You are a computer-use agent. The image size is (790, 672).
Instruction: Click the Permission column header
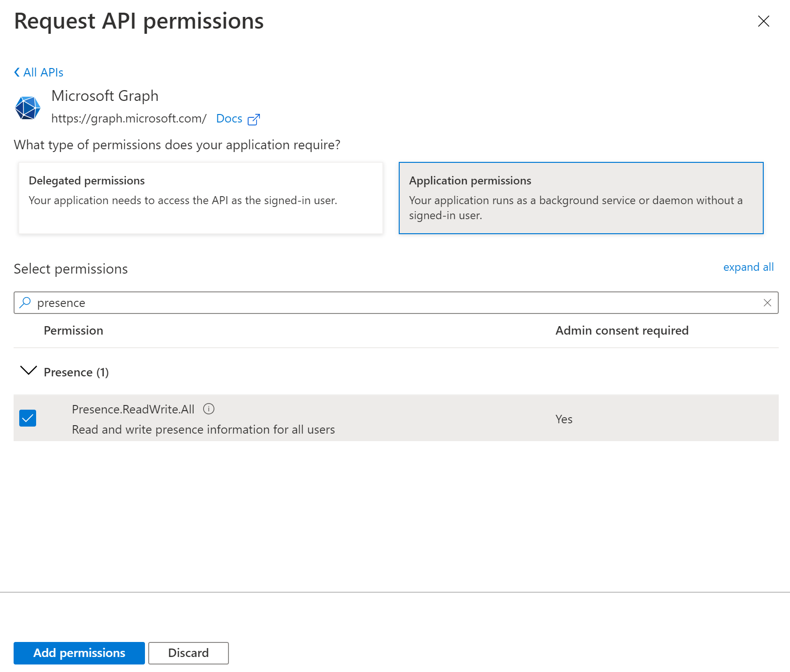[x=74, y=330]
